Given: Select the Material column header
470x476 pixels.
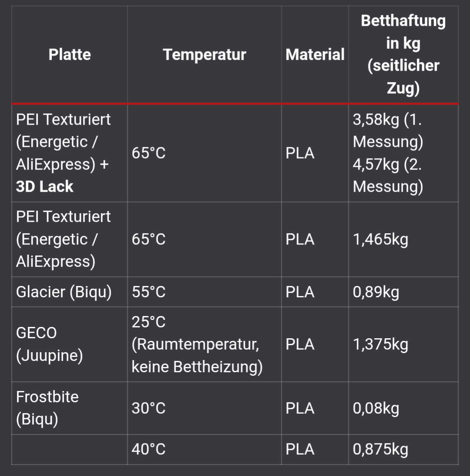Looking at the screenshot, I should (x=315, y=54).
